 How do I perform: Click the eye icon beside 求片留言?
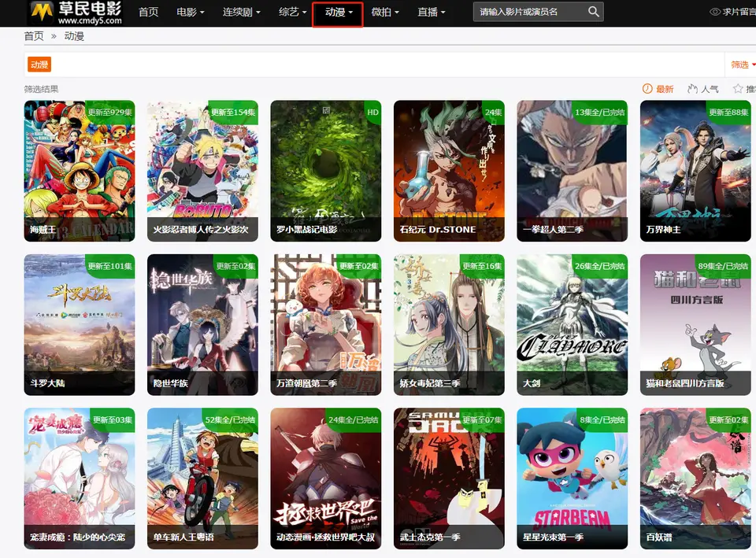[714, 12]
